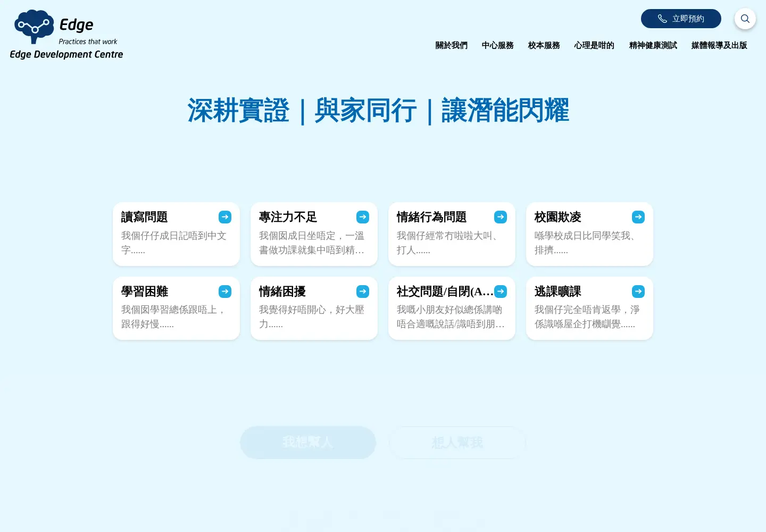Open the 情緒困擾 card title
Screen dimensions: 766x532
tap(282, 292)
